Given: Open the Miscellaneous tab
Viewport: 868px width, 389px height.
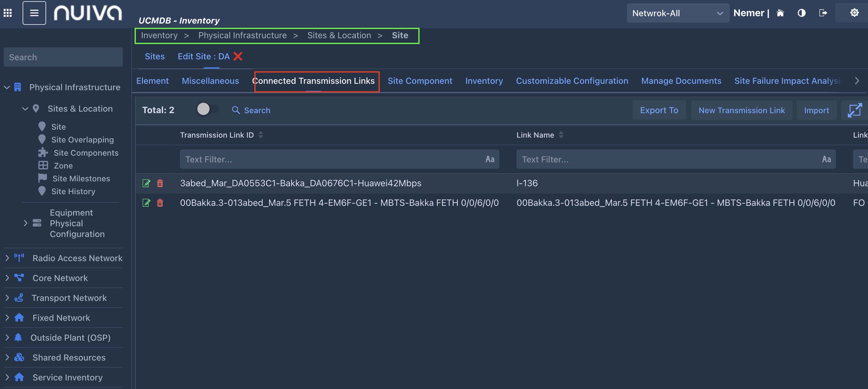Looking at the screenshot, I should tap(210, 81).
